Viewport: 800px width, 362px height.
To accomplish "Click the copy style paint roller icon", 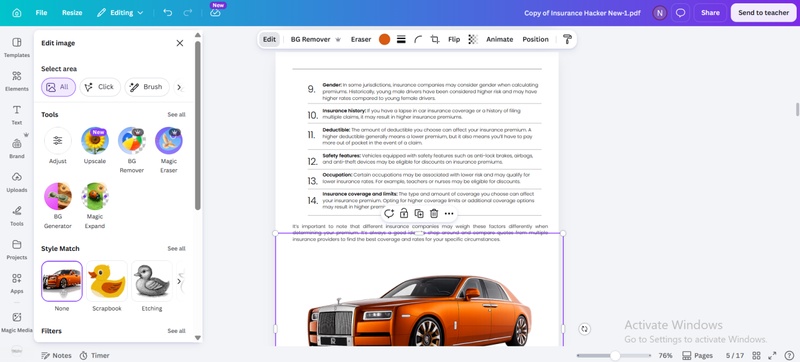I will (567, 39).
